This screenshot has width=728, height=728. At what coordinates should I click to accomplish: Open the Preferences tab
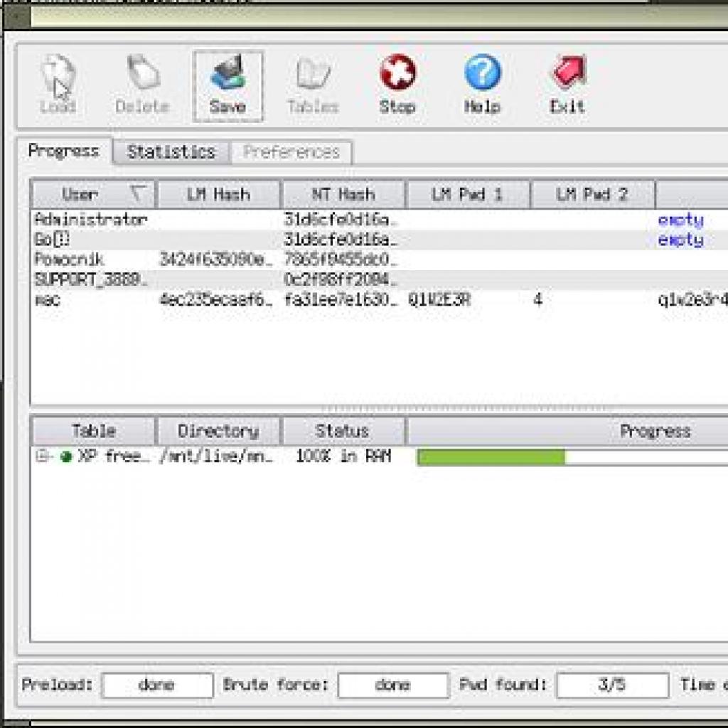point(291,152)
